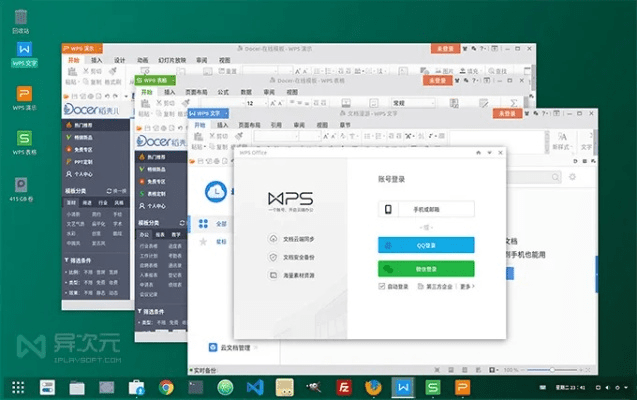Launch Firefox from the taskbar
The height and width of the screenshot is (400, 637).
372,386
